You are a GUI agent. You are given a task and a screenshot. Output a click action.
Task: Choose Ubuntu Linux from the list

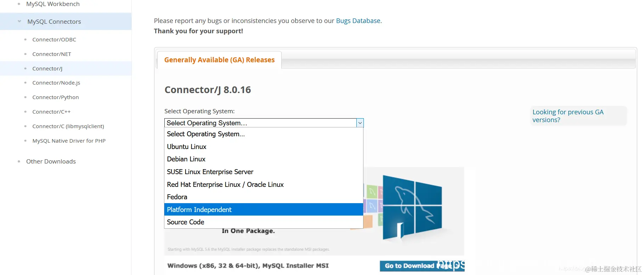click(264, 147)
